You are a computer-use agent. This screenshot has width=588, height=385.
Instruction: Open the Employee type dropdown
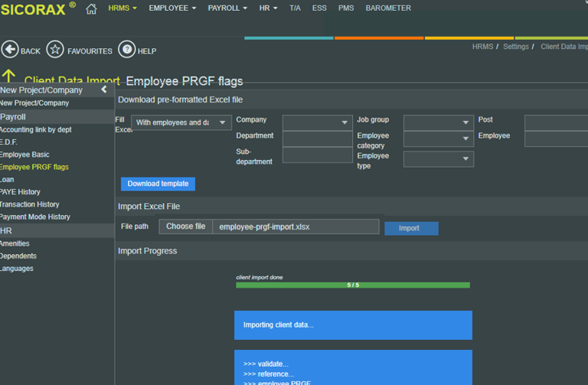(x=438, y=158)
